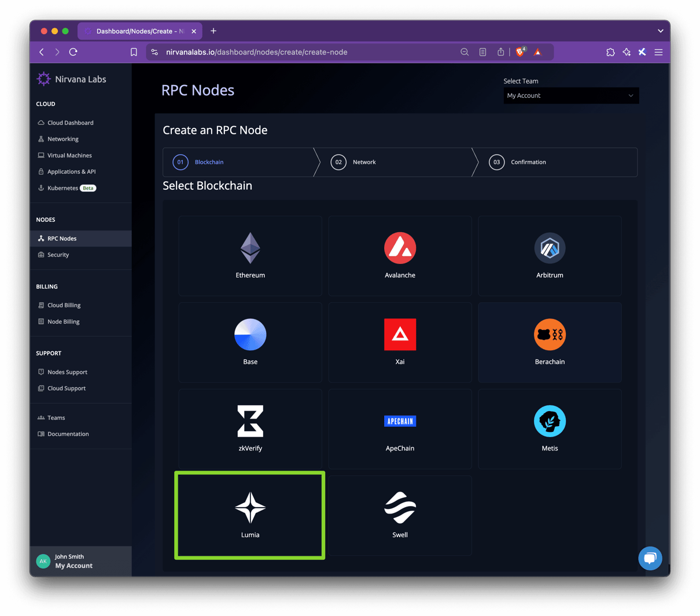This screenshot has height=616, width=700.
Task: Select the Swell blockchain icon
Action: (x=400, y=508)
